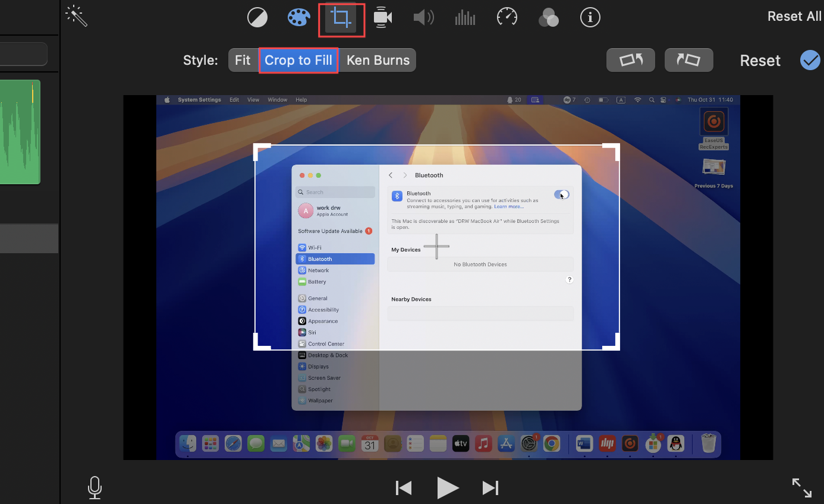The width and height of the screenshot is (824, 504).
Task: Rotate the clip counterclockwise
Action: point(630,59)
